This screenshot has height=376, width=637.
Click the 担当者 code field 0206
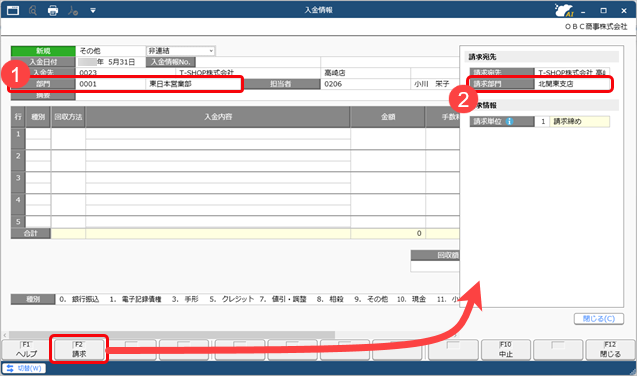coord(366,84)
